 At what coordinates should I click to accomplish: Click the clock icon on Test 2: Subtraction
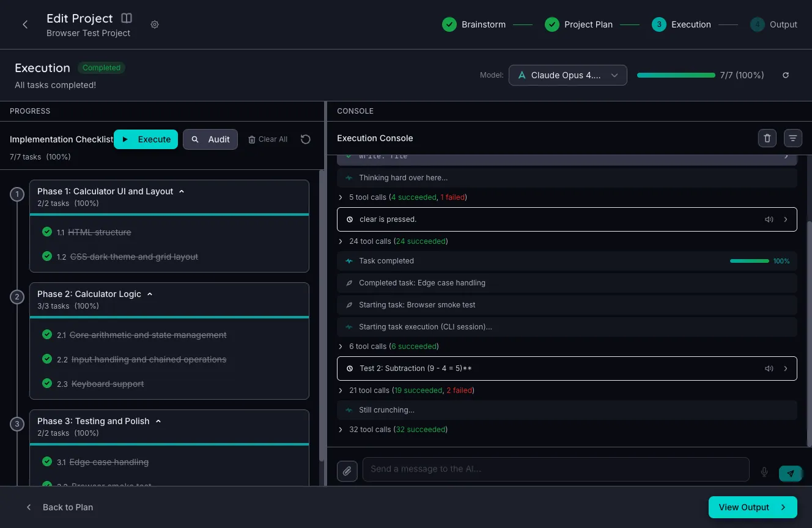click(x=350, y=369)
